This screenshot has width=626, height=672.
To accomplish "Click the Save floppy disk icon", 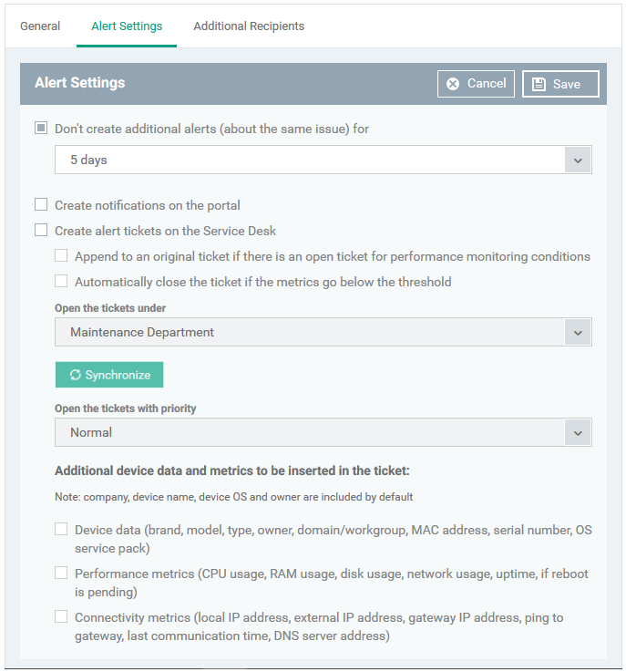I will 539,84.
